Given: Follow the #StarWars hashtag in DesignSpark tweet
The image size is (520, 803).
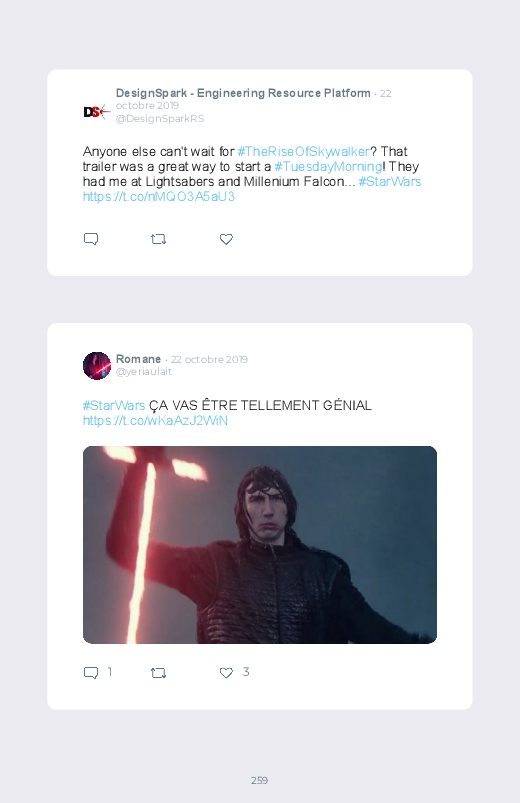Looking at the screenshot, I should 389,181.
